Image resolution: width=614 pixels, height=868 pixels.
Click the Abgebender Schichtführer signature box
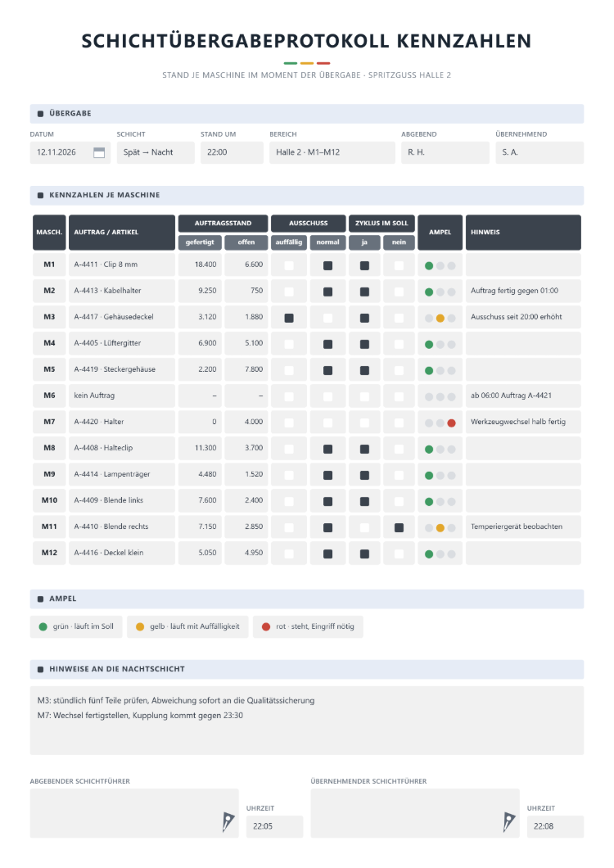pyautogui.click(x=134, y=813)
